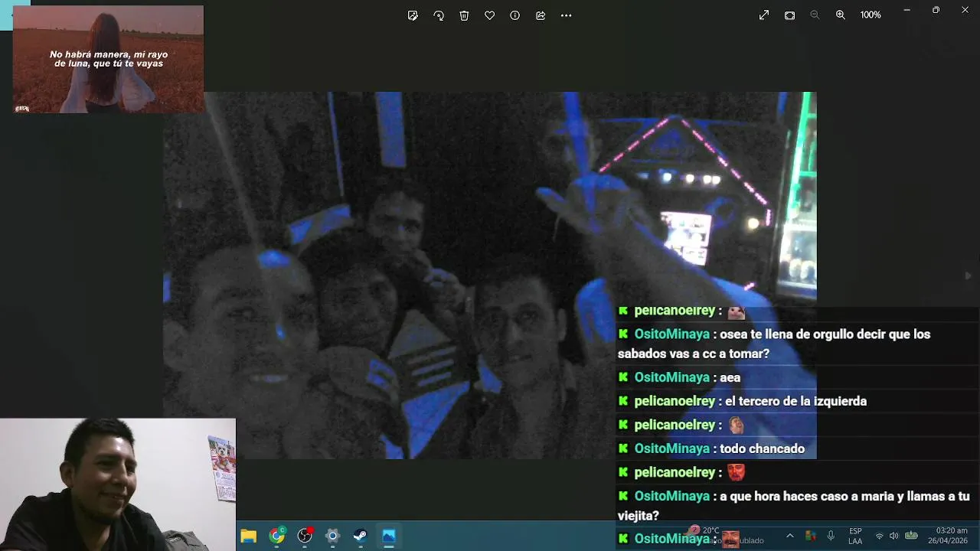Open the See more three-dots menu
This screenshot has width=980, height=551.
(566, 15)
